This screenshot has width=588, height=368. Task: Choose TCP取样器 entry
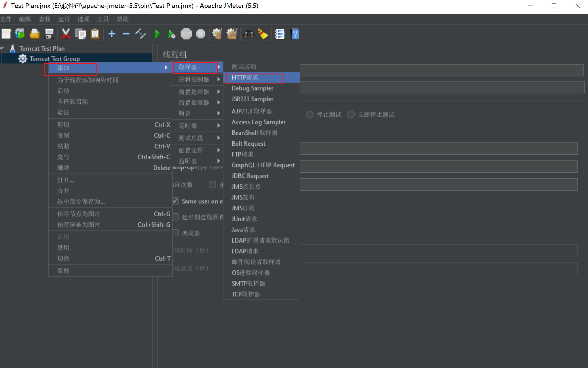coord(261,294)
